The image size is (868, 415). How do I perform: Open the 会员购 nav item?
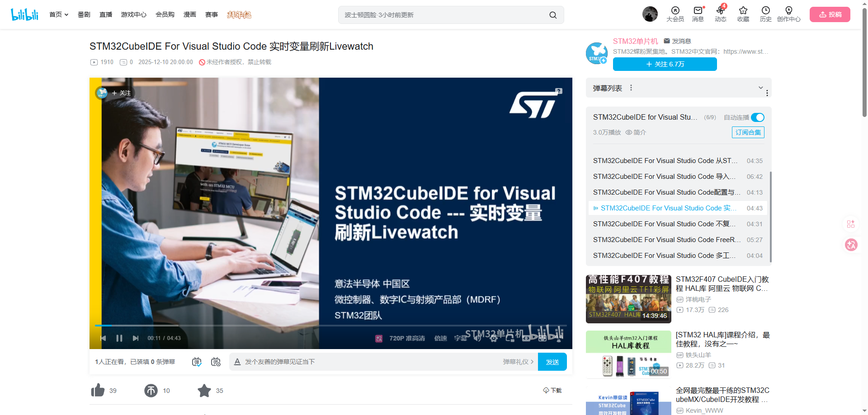[x=165, y=14]
